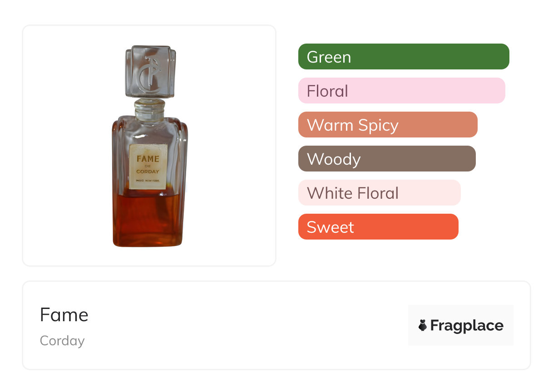Click the Warm Spicy accord bar

coord(388,125)
